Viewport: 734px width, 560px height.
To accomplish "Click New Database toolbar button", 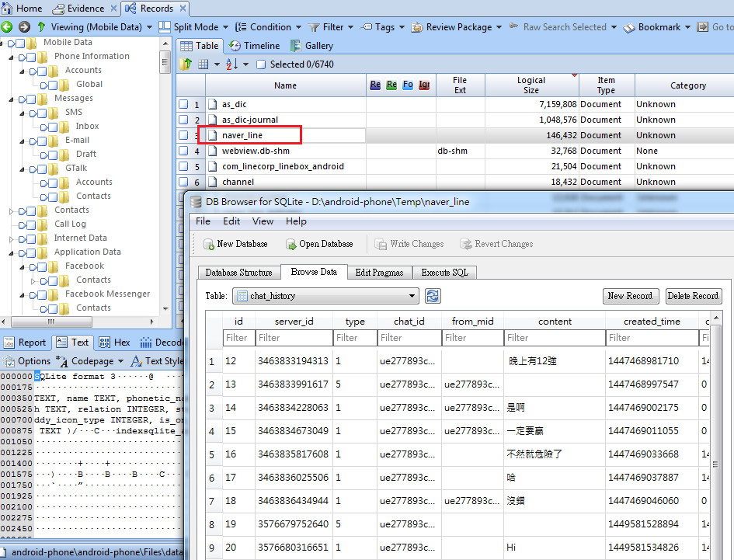I will 235,244.
